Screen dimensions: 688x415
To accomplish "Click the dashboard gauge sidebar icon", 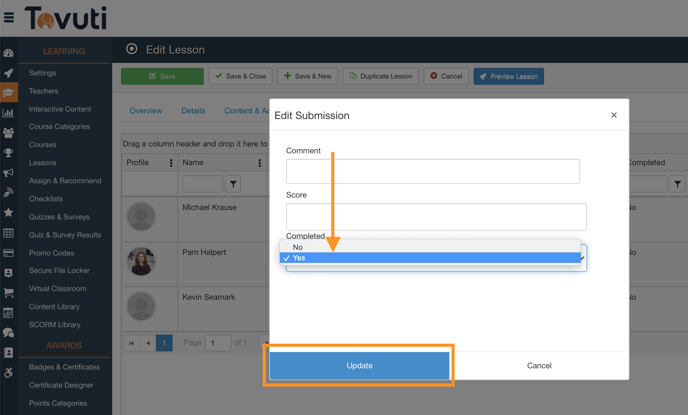I will click(x=9, y=53).
